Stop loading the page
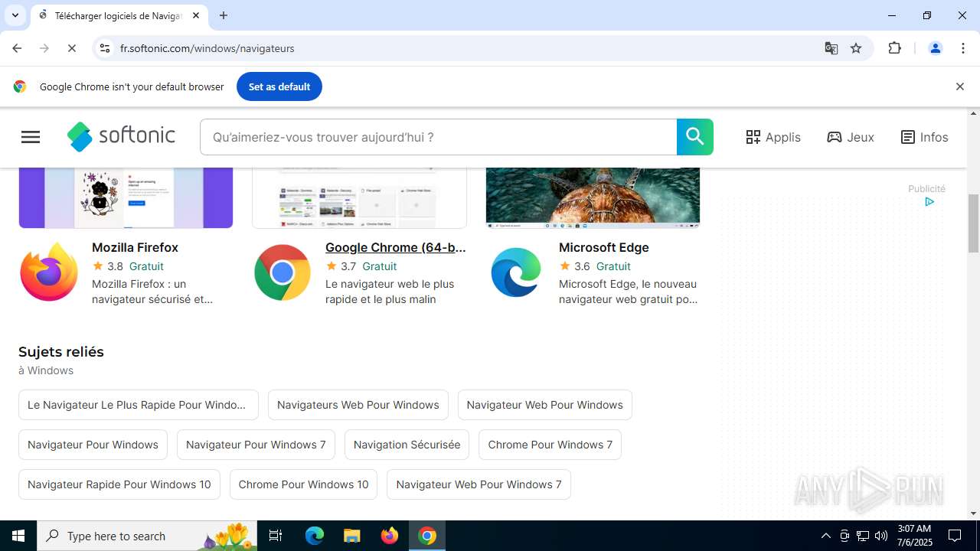 coord(71,48)
